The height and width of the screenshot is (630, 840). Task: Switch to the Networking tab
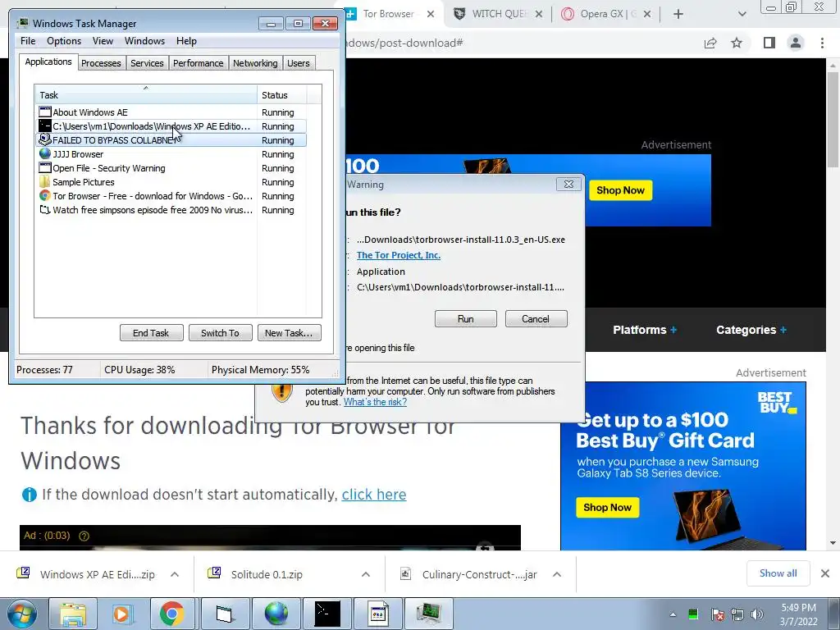tap(255, 63)
